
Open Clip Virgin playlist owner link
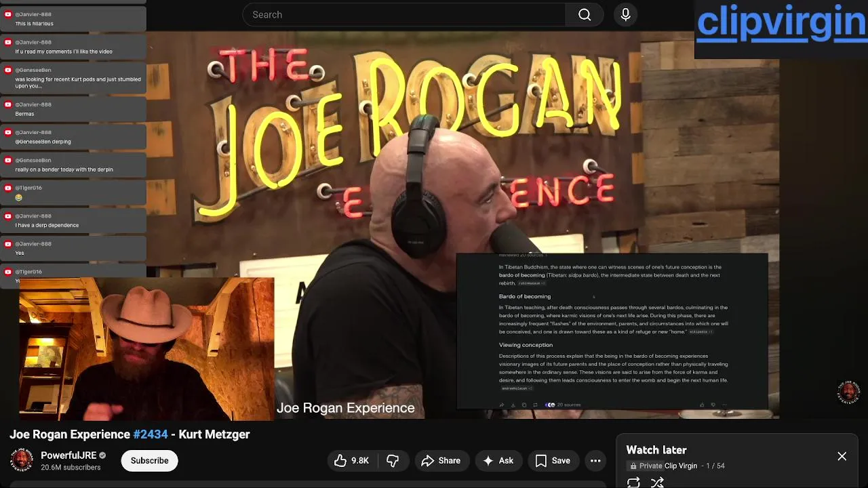click(681, 466)
